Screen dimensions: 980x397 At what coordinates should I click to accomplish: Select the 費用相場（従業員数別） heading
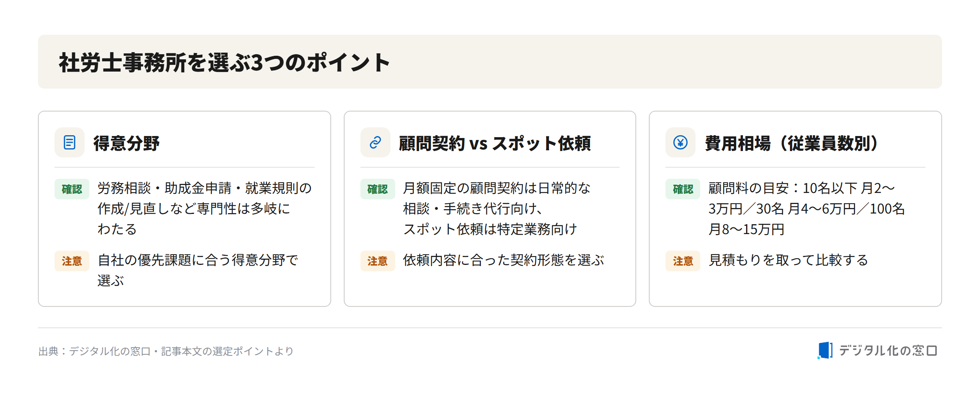pos(791,143)
